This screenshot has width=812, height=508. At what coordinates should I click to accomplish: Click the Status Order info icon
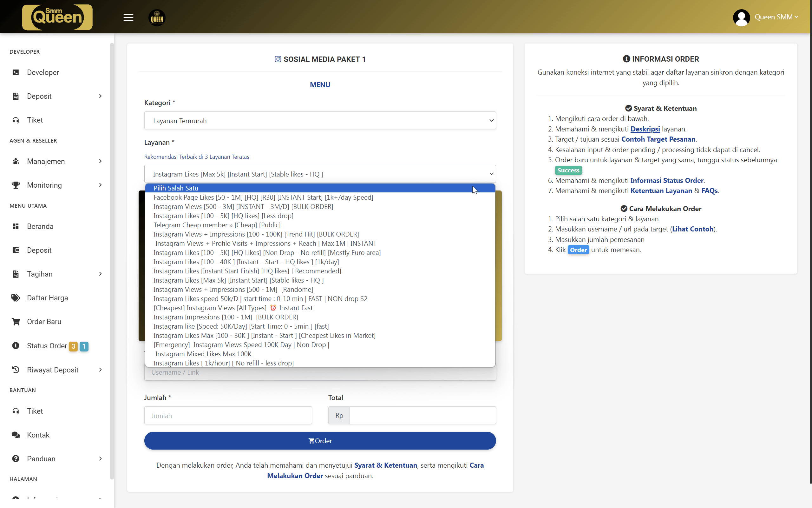[16, 346]
